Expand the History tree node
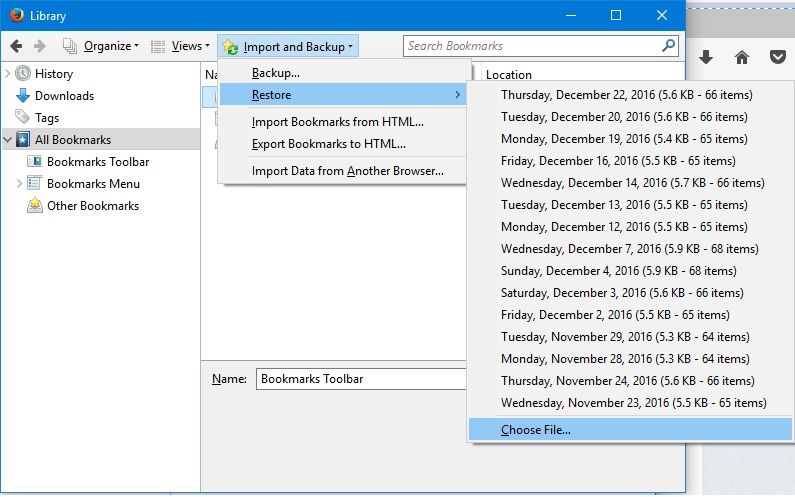 pyautogui.click(x=8, y=74)
